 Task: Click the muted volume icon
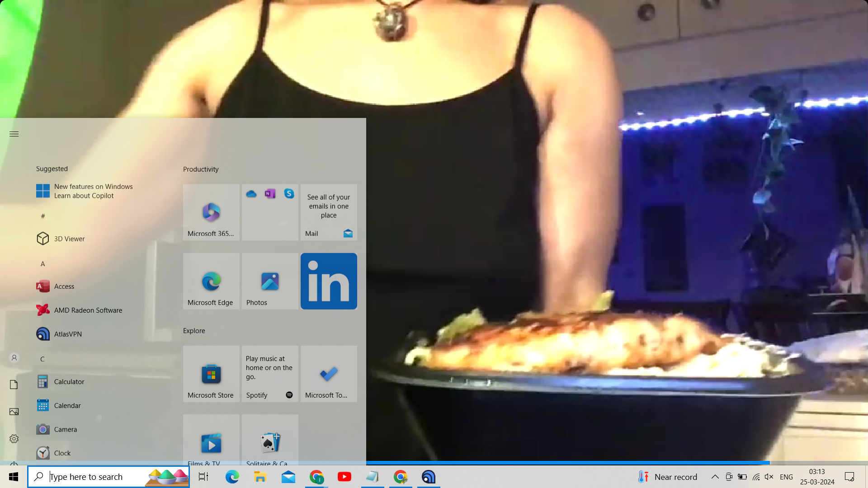pos(769,477)
